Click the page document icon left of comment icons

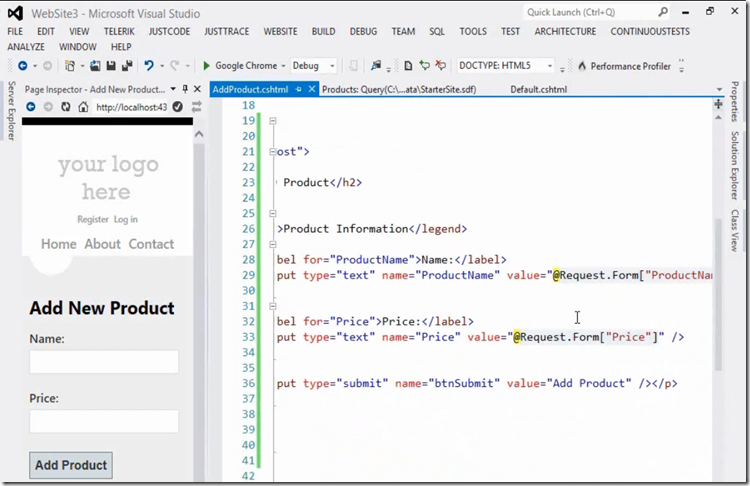pos(408,66)
